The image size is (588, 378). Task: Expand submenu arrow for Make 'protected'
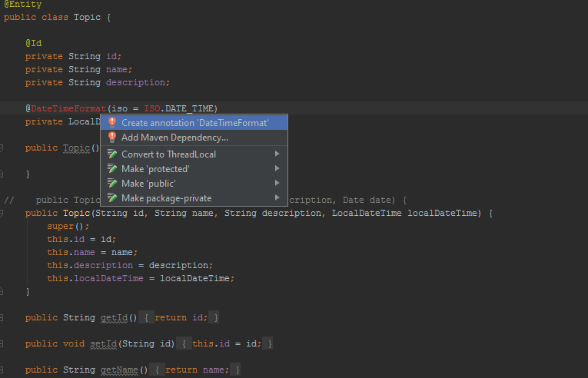click(277, 168)
